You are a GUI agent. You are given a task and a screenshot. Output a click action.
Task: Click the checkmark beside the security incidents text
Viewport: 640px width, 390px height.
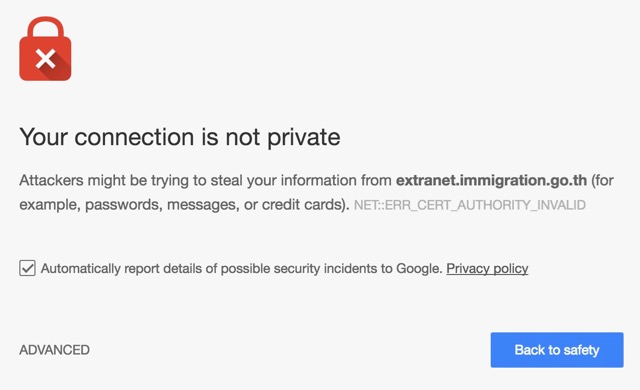pos(27,268)
